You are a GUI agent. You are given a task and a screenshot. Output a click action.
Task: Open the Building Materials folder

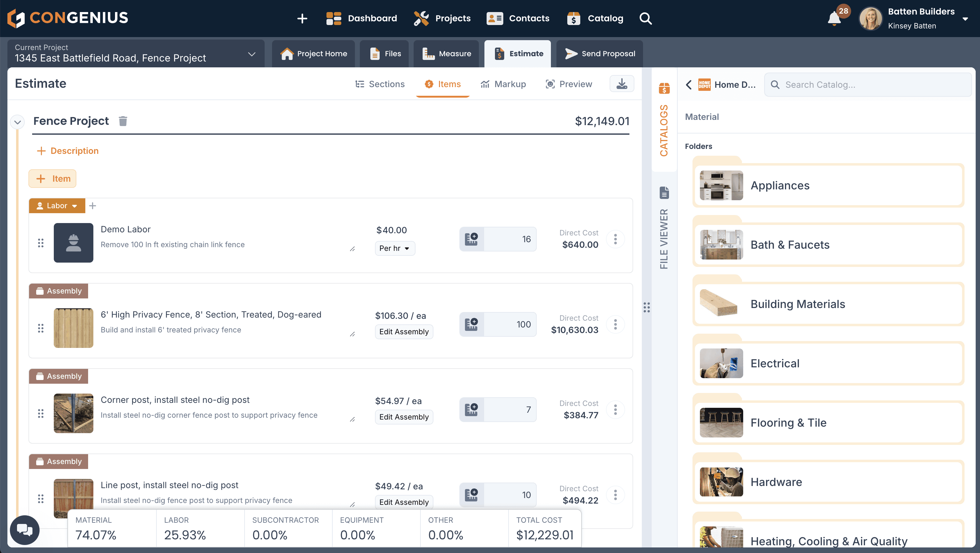828,304
